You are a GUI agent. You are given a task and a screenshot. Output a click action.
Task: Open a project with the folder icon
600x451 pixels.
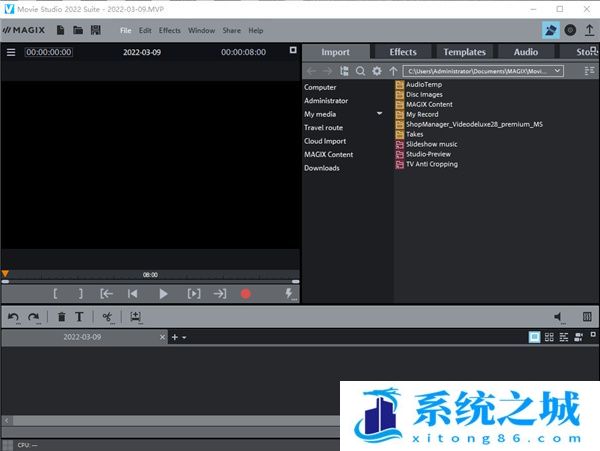(78, 30)
